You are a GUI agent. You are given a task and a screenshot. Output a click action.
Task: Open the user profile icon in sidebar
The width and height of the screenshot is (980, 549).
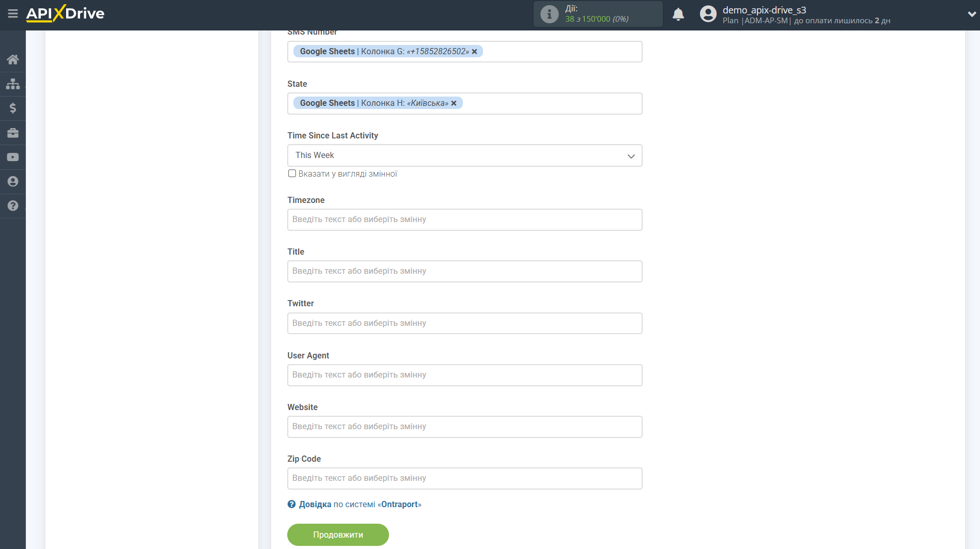[13, 182]
